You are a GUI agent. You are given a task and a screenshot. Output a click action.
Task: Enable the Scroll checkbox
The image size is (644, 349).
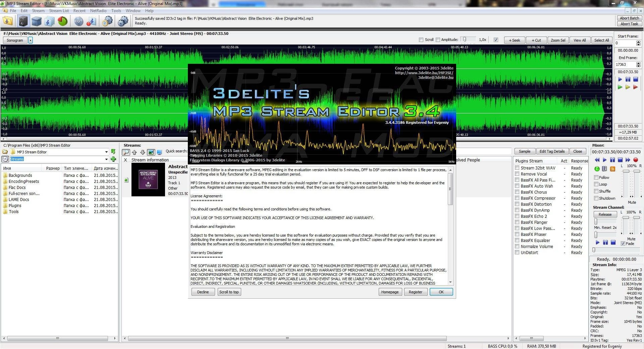click(x=421, y=40)
